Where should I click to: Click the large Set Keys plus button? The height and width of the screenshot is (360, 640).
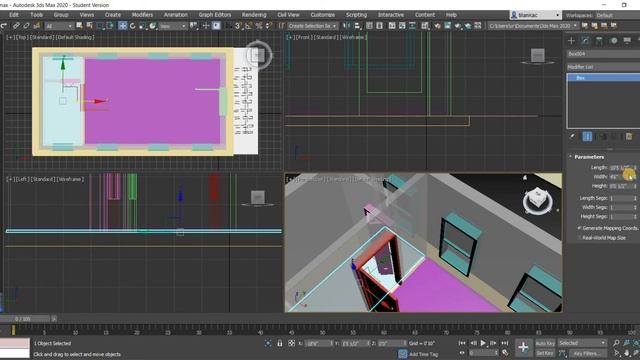(x=523, y=347)
